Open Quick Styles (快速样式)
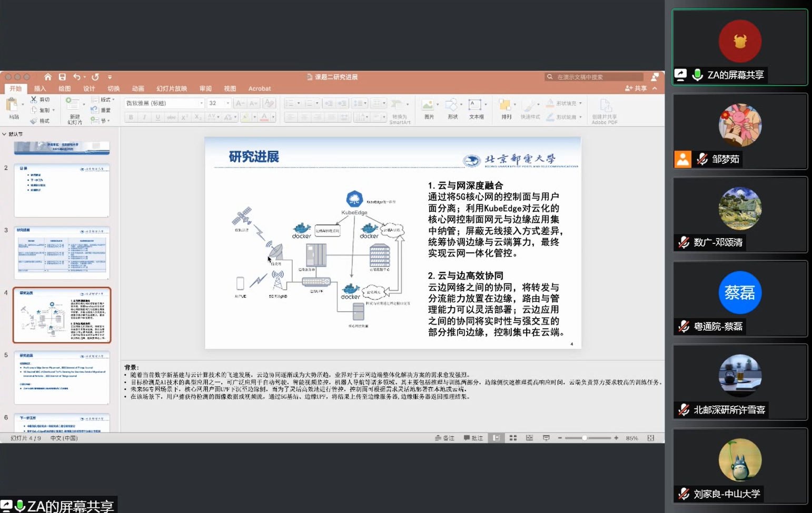 530,109
